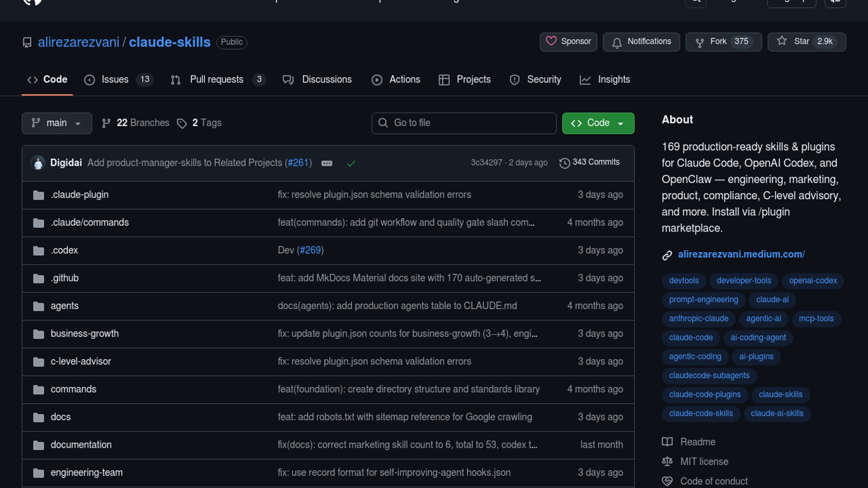Viewport: 868px width, 488px height.
Task: Open the Issues tab
Action: click(115, 80)
